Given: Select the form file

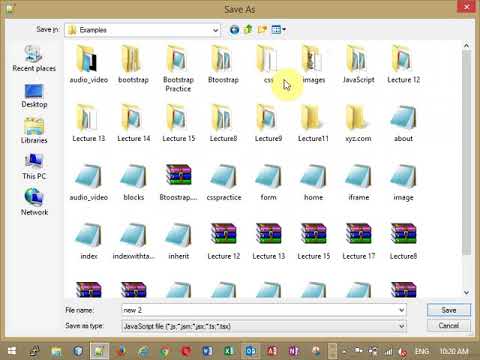Looking at the screenshot, I should (268, 182).
